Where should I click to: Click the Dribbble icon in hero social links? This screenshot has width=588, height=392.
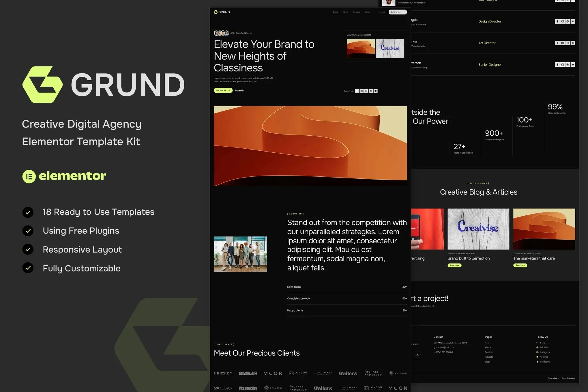pyautogui.click(x=366, y=91)
